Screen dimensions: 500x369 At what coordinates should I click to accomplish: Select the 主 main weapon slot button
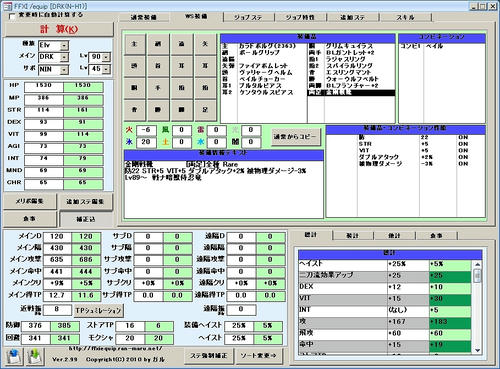(x=135, y=44)
